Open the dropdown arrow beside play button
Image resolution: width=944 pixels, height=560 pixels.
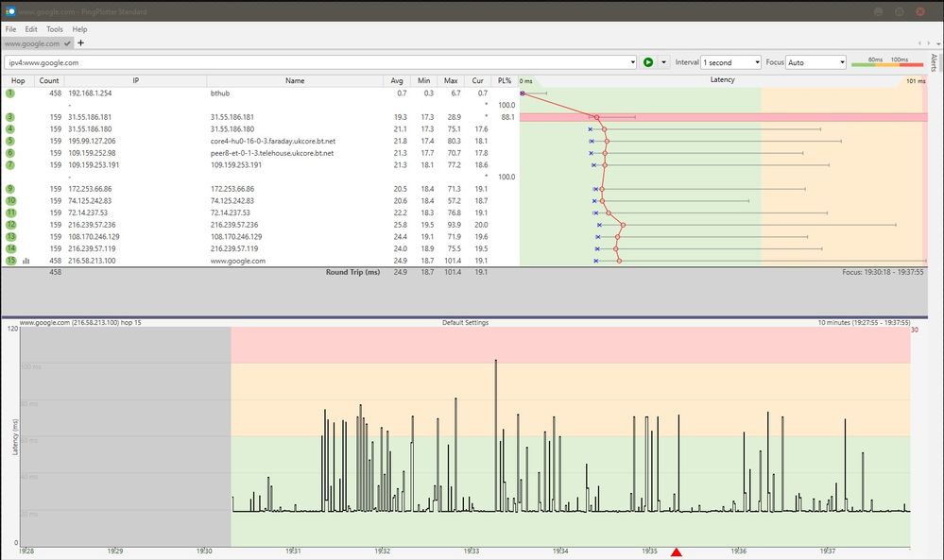(x=664, y=62)
